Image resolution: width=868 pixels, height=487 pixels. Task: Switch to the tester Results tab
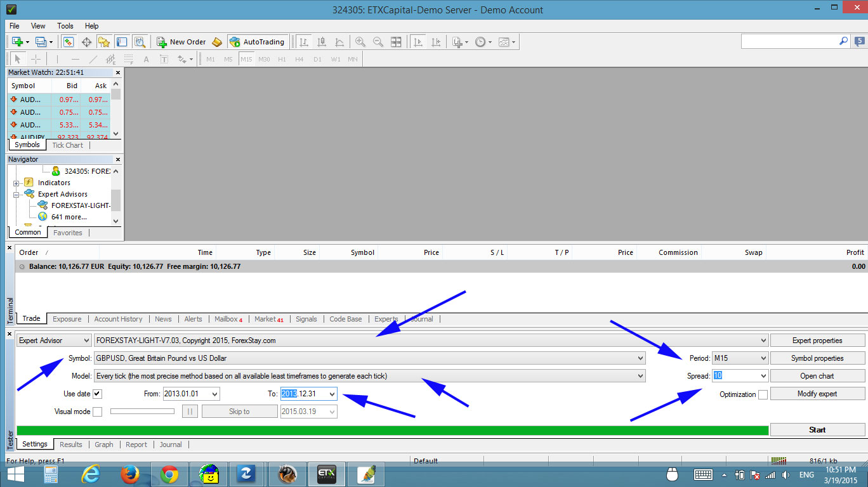[71, 445]
